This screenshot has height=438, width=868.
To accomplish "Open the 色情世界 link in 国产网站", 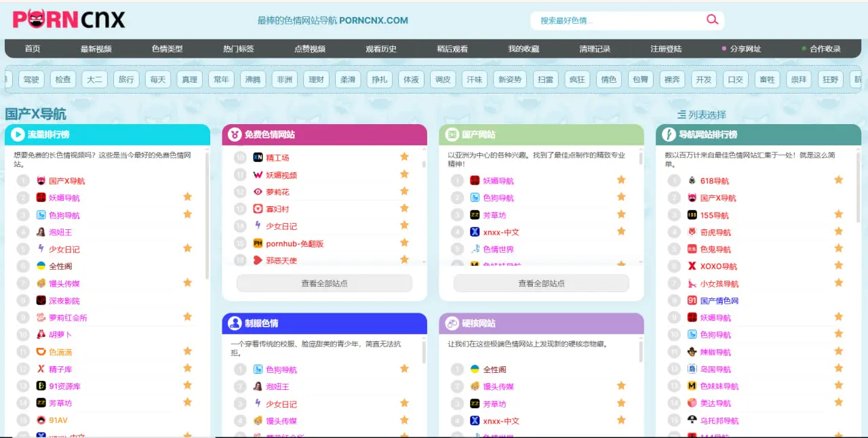I will click(x=498, y=249).
